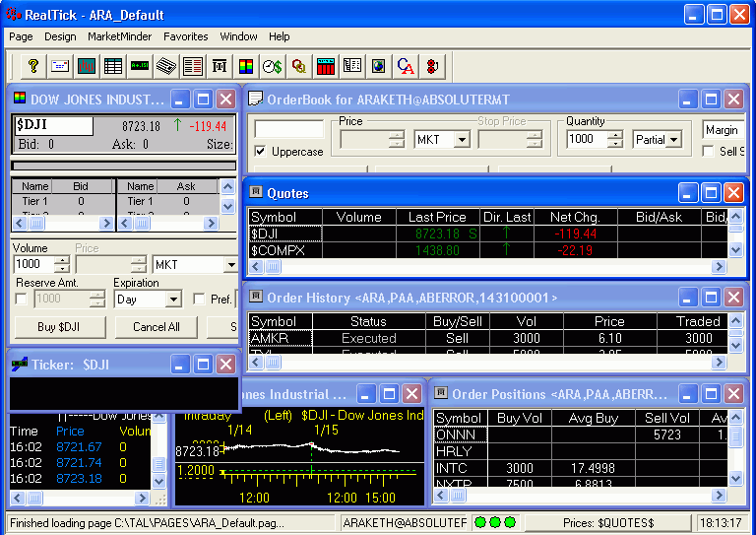Click the Quotes window title icon
This screenshot has height=535, width=756.
click(256, 192)
